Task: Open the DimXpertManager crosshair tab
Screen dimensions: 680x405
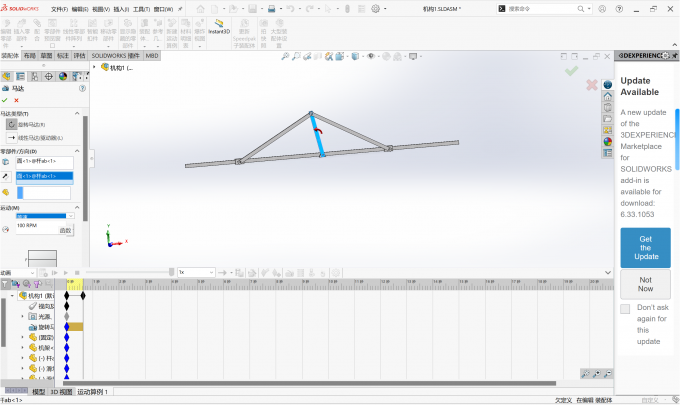Action: 49,77
